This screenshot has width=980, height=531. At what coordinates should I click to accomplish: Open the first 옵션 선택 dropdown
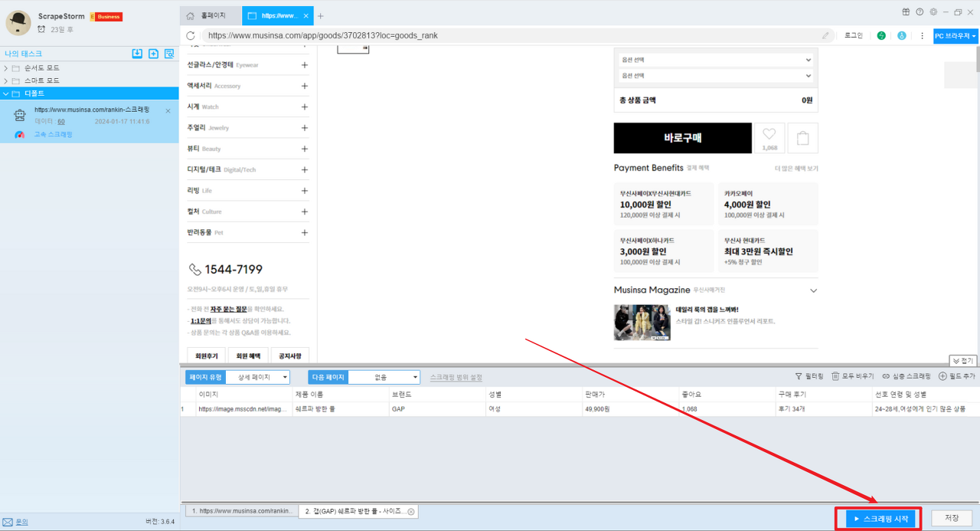[715, 60]
